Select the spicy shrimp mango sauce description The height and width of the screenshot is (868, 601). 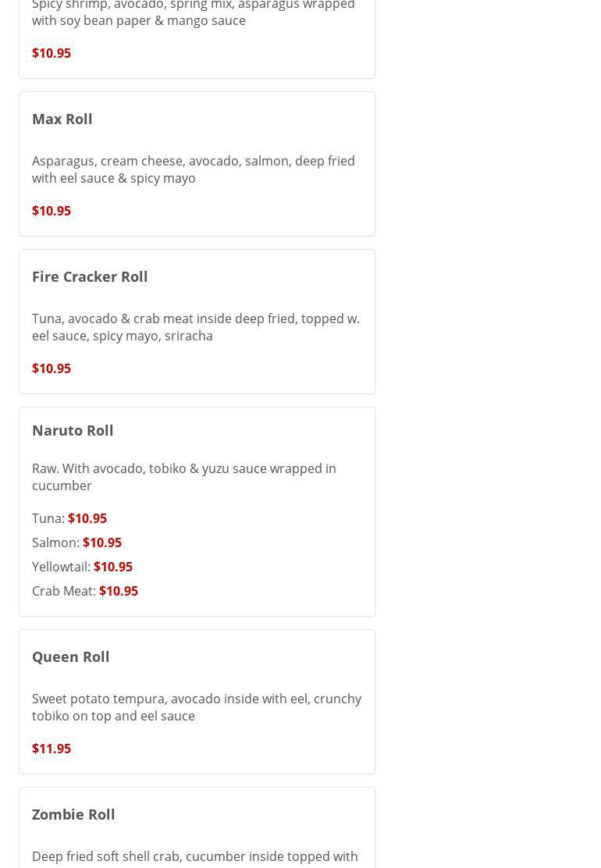[x=193, y=12]
